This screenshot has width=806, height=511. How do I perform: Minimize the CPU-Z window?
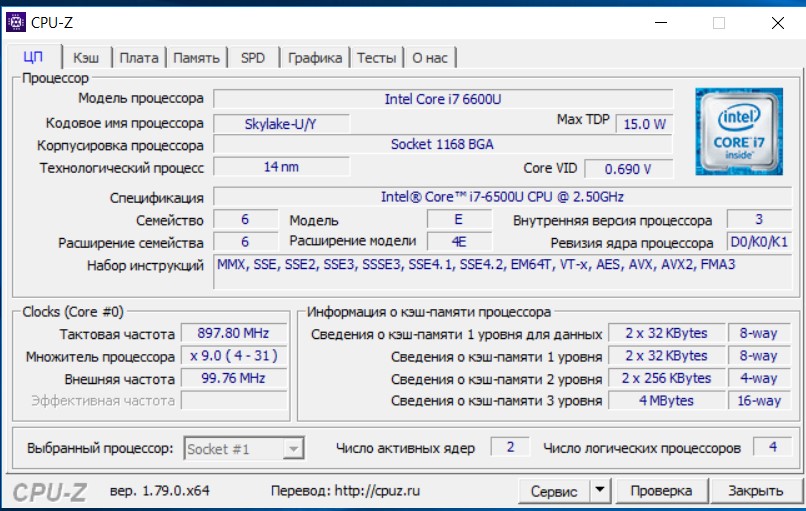point(661,23)
